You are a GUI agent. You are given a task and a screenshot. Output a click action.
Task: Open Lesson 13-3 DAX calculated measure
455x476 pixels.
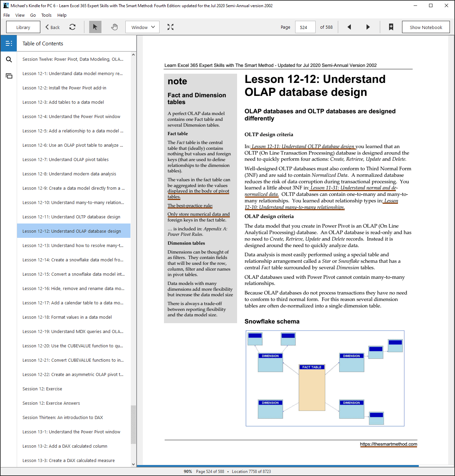tap(74, 460)
